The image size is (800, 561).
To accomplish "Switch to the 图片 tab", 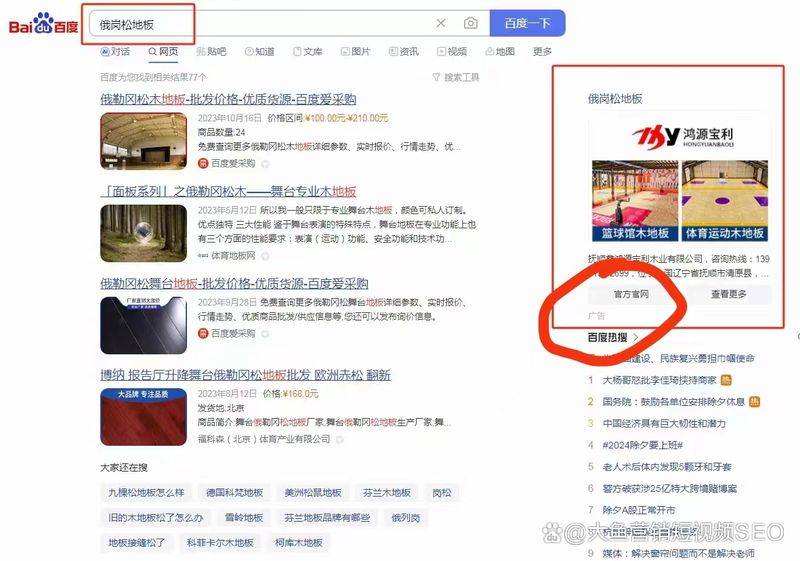I will [356, 52].
